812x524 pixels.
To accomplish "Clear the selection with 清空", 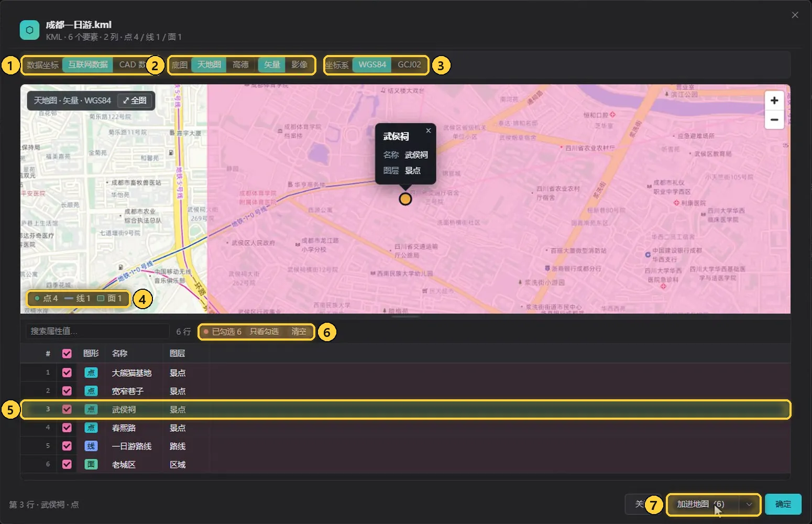I will point(299,332).
